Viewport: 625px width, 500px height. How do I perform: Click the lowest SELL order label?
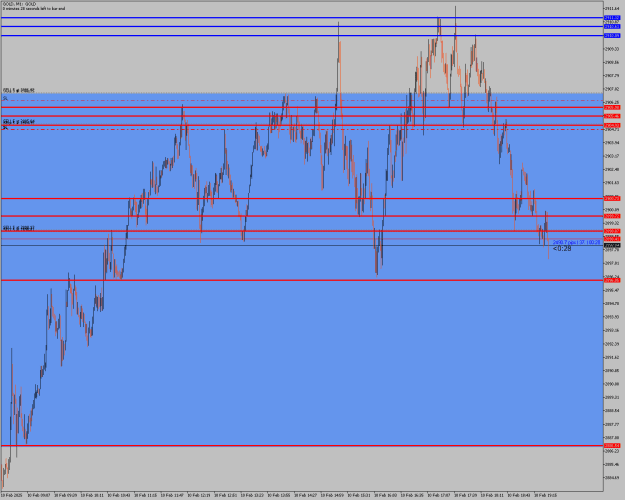(x=18, y=228)
